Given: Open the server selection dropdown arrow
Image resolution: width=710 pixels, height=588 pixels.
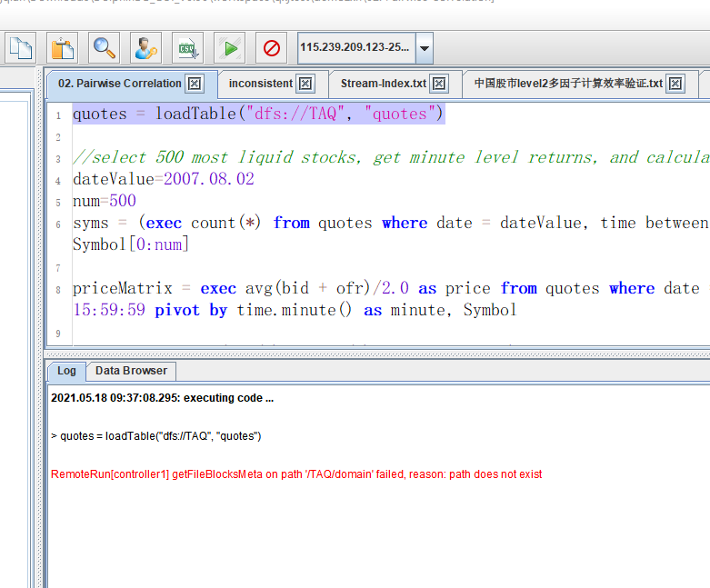Looking at the screenshot, I should tap(425, 47).
